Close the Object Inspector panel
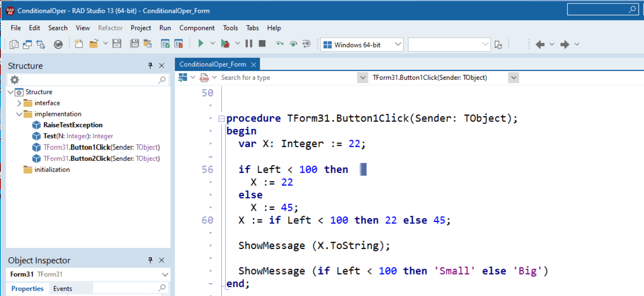Screen dimensions: 644x296 161,260
